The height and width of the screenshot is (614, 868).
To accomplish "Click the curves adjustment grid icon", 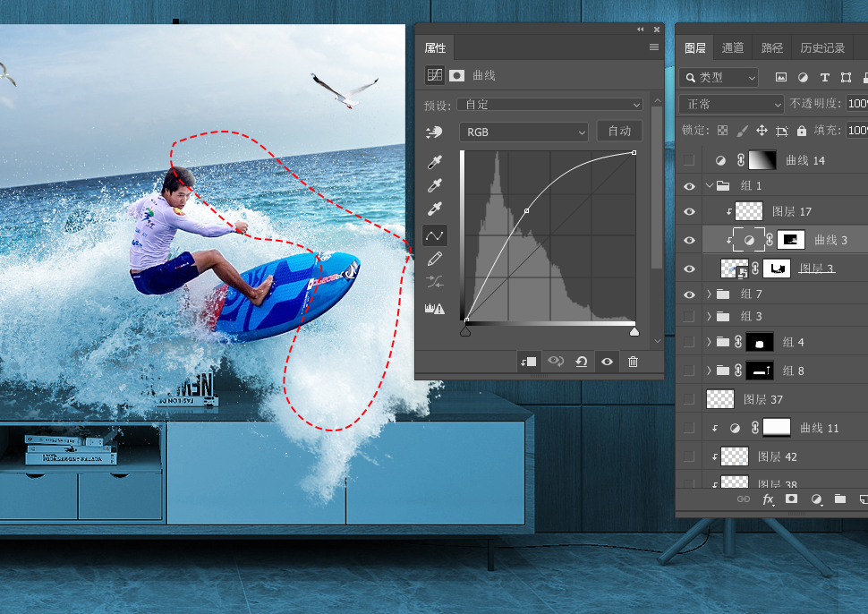I will (x=435, y=75).
